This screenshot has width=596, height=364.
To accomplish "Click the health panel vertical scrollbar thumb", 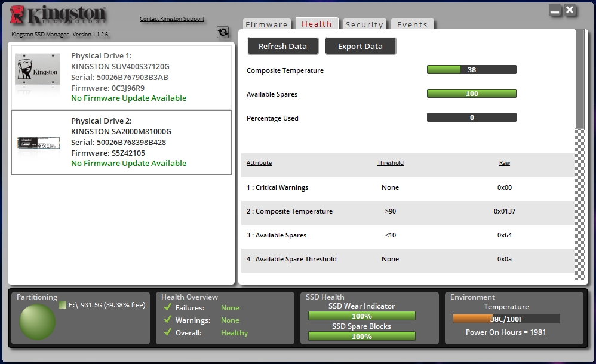I will [579, 79].
